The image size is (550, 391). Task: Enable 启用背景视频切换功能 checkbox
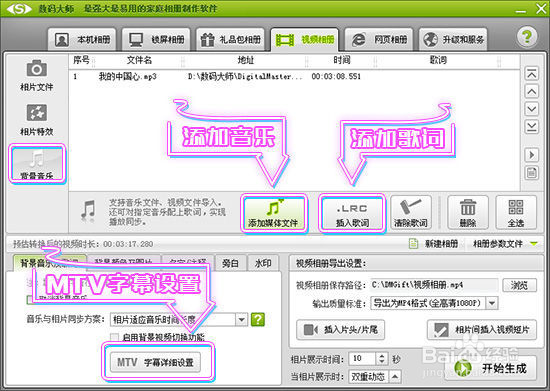tap(114, 337)
